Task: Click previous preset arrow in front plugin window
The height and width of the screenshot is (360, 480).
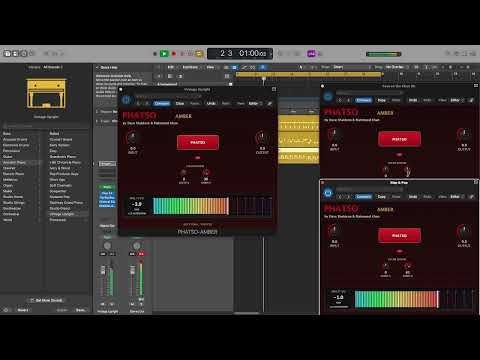Action: pyautogui.click(x=138, y=104)
